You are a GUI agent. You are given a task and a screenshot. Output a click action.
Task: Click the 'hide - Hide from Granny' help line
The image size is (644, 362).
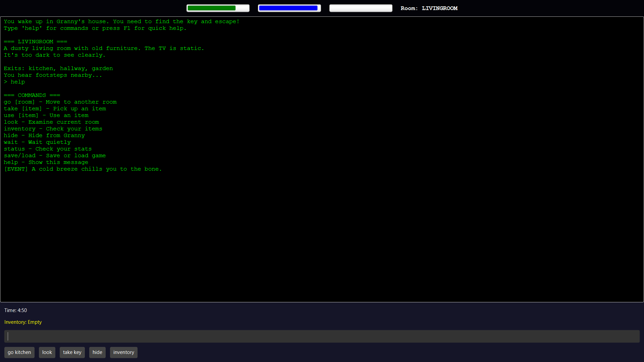pos(44,135)
